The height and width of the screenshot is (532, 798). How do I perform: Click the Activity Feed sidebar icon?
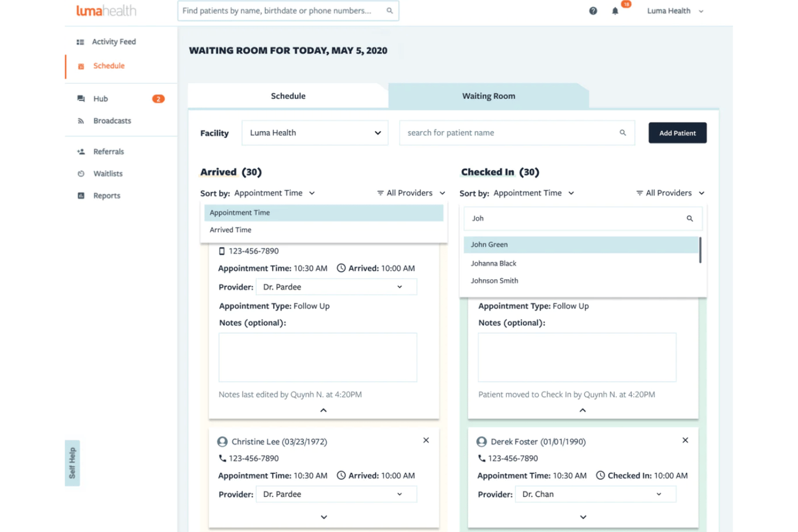tap(80, 42)
